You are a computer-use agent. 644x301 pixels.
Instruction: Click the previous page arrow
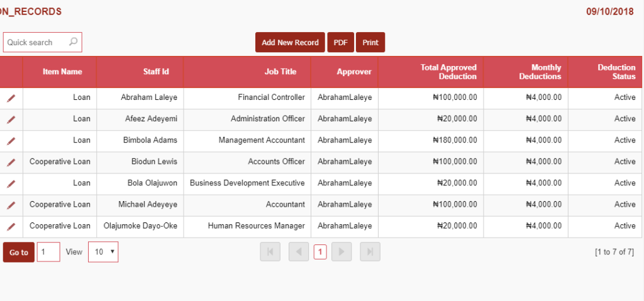(x=299, y=252)
